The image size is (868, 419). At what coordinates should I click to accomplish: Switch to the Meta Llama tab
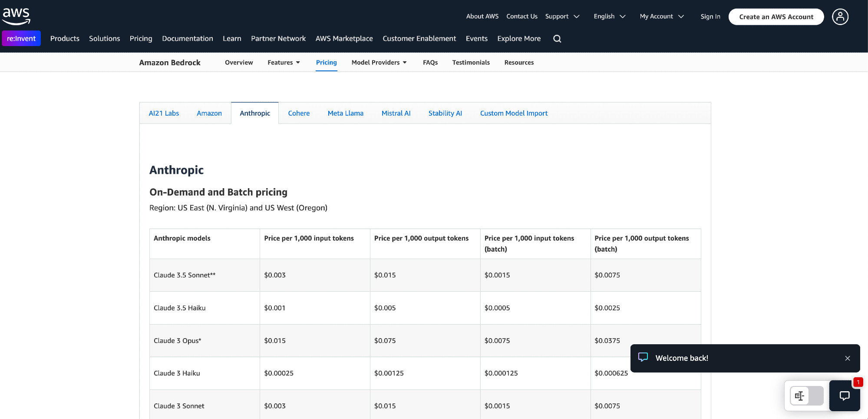[345, 113]
